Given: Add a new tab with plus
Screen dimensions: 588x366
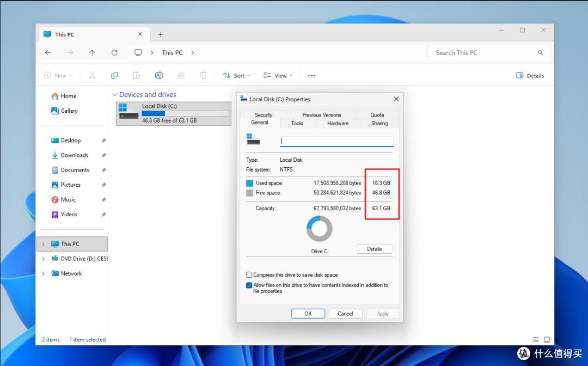Looking at the screenshot, I should click(160, 34).
